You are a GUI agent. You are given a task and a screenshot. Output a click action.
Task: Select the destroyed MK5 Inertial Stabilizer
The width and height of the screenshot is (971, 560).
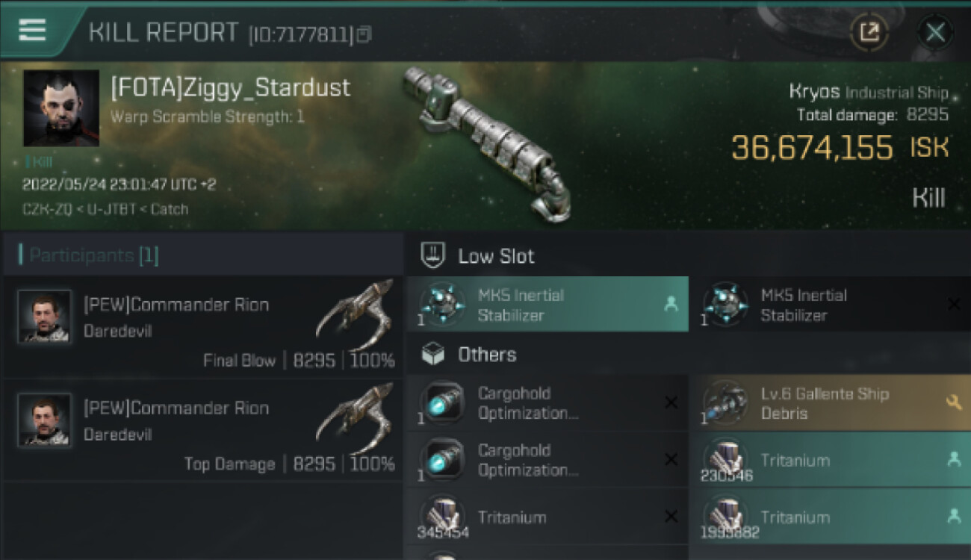coord(829,305)
